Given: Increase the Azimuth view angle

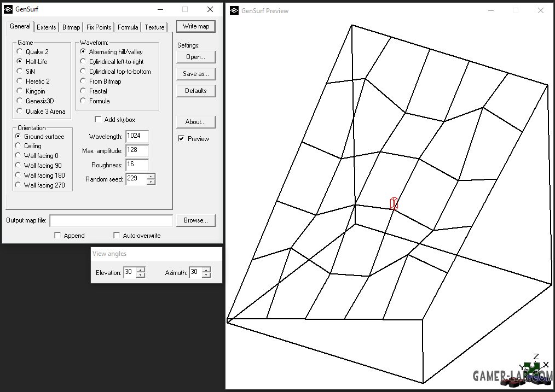Looking at the screenshot, I should [x=206, y=270].
